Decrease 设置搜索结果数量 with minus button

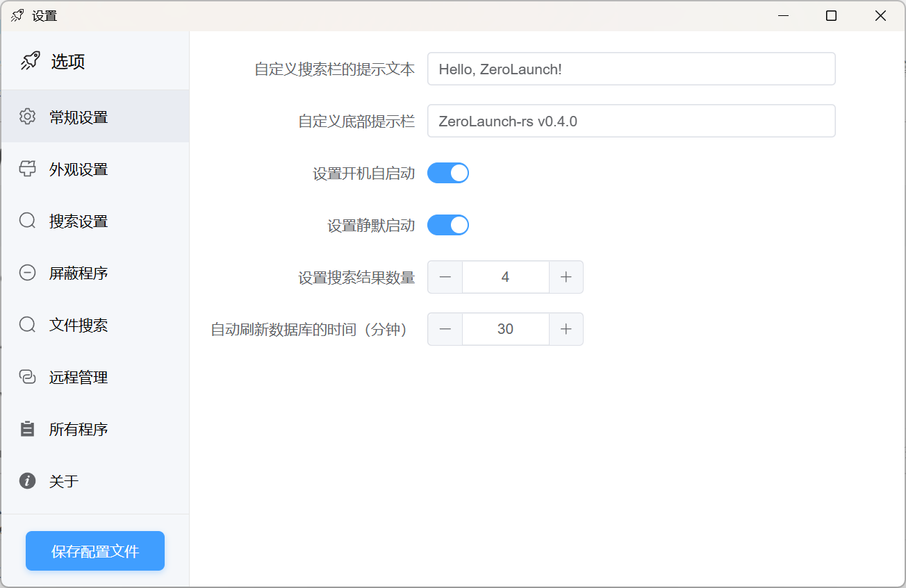click(x=445, y=277)
